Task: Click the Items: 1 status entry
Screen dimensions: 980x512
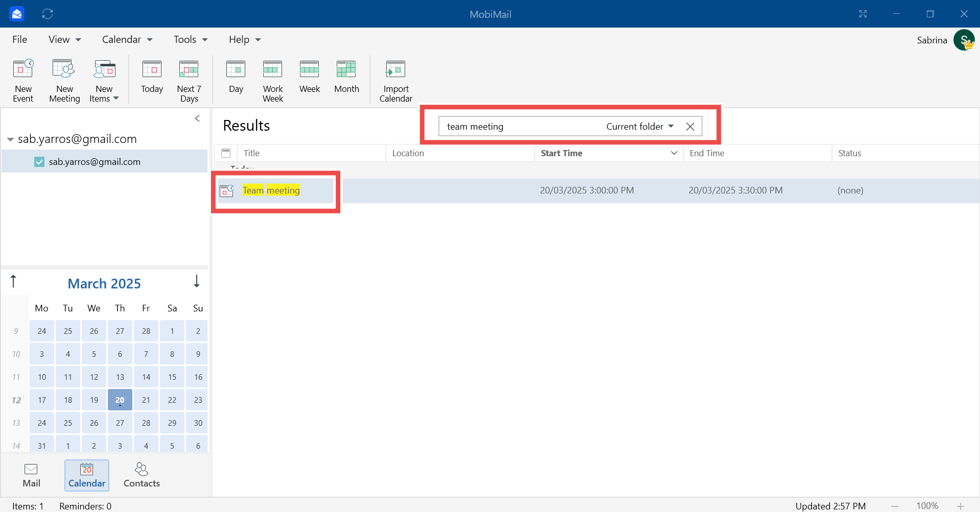Action: pyautogui.click(x=28, y=506)
